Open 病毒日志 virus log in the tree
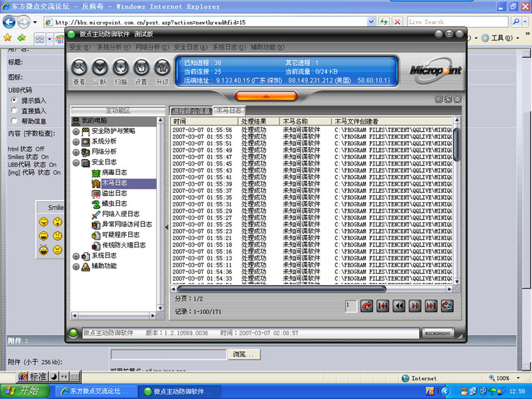 pyautogui.click(x=115, y=173)
